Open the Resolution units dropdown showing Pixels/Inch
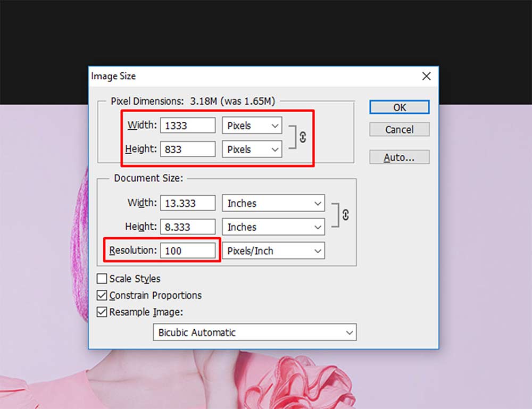Viewport: 532px width, 409px height. click(273, 251)
